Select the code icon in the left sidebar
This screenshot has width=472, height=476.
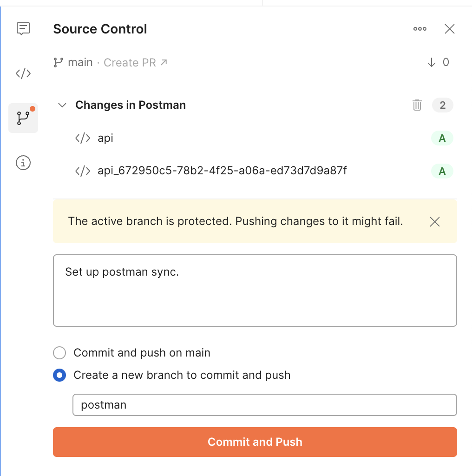point(23,73)
